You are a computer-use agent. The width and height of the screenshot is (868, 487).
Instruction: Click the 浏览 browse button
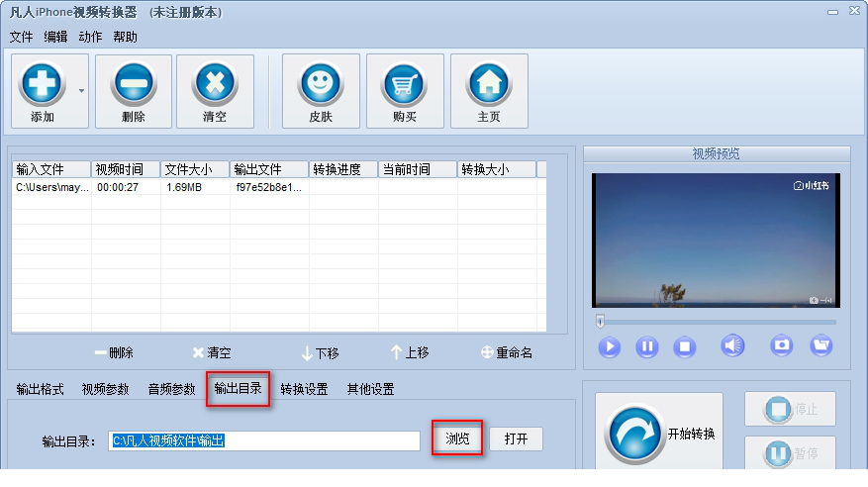457,438
